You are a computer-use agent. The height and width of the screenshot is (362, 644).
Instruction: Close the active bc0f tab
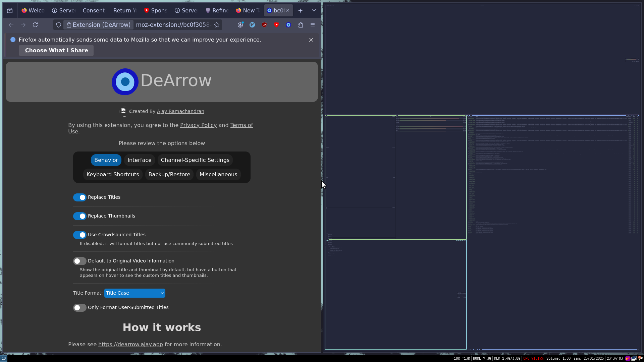point(288,10)
